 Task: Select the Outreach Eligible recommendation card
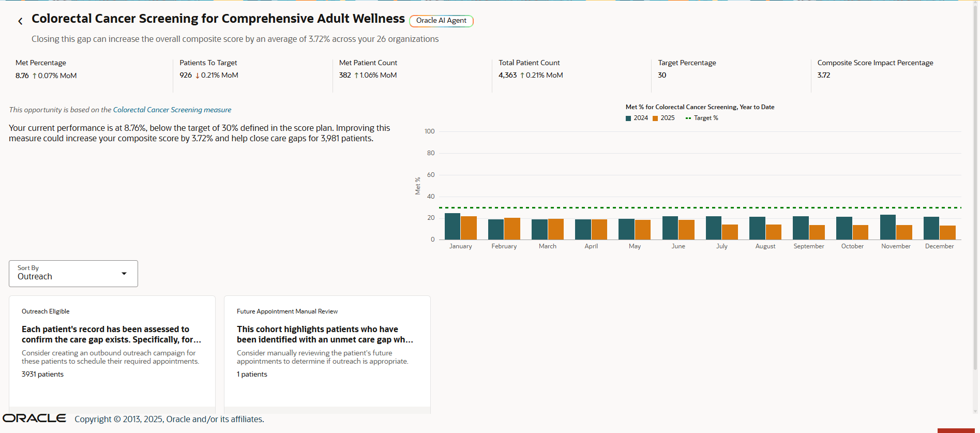click(112, 352)
